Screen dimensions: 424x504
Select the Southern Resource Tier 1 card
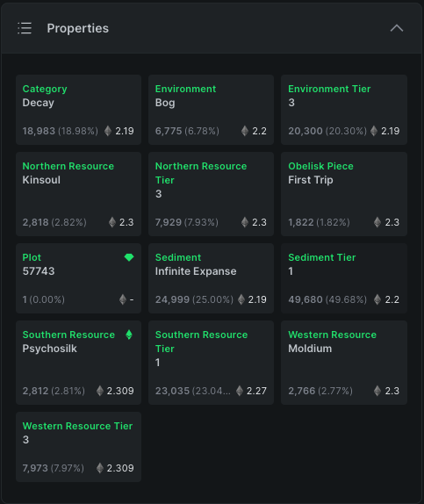coord(211,363)
